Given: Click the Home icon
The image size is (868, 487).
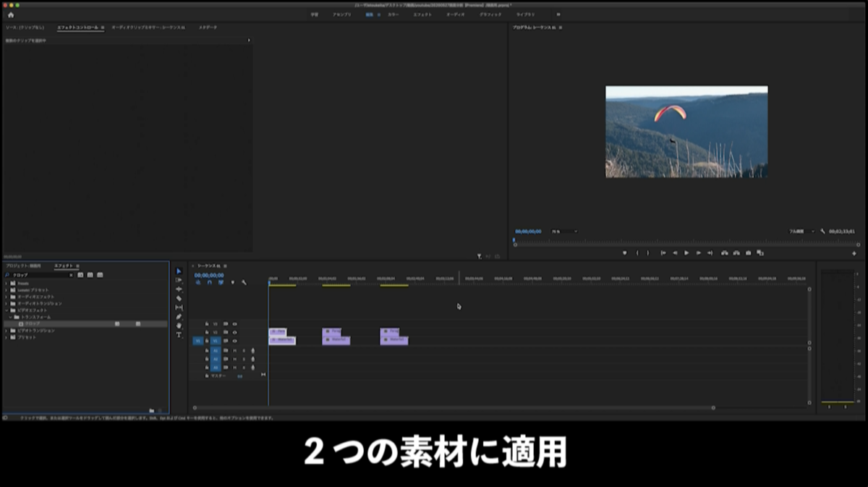Looking at the screenshot, I should click(11, 14).
